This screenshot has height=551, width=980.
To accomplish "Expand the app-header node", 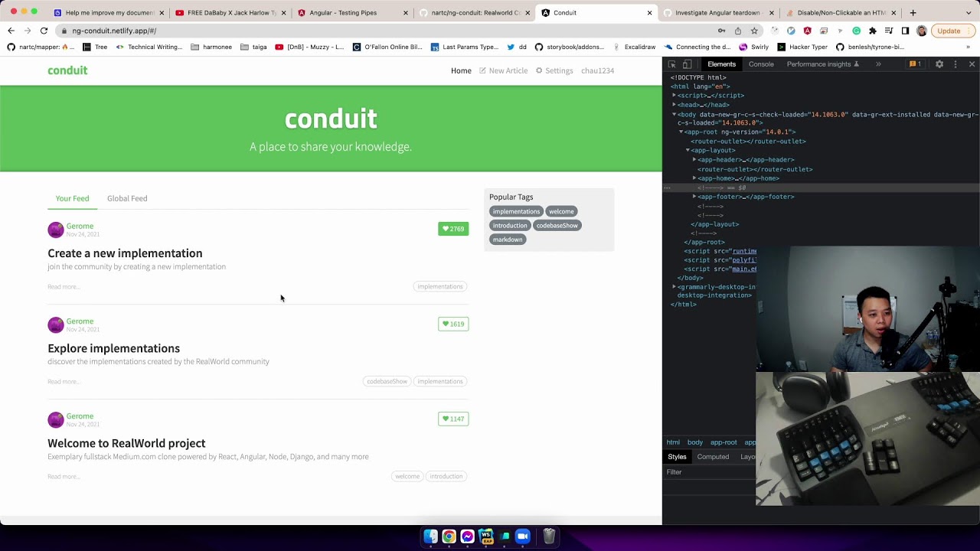I will pos(694,160).
